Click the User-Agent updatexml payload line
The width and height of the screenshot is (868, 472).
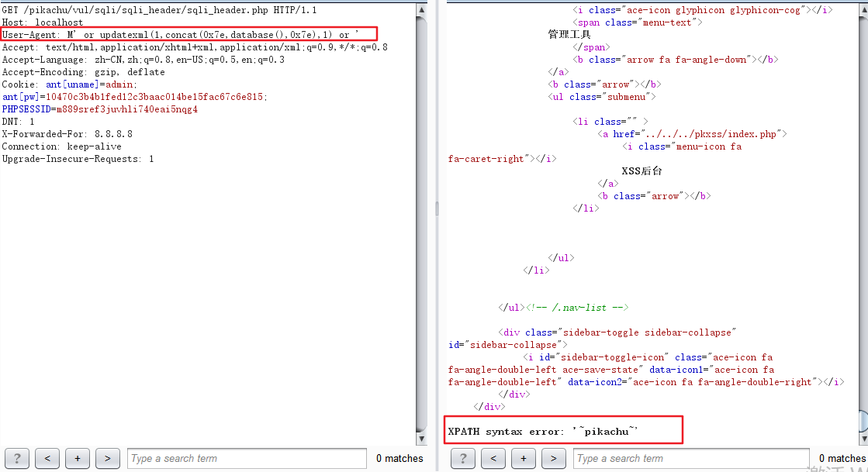coord(181,35)
